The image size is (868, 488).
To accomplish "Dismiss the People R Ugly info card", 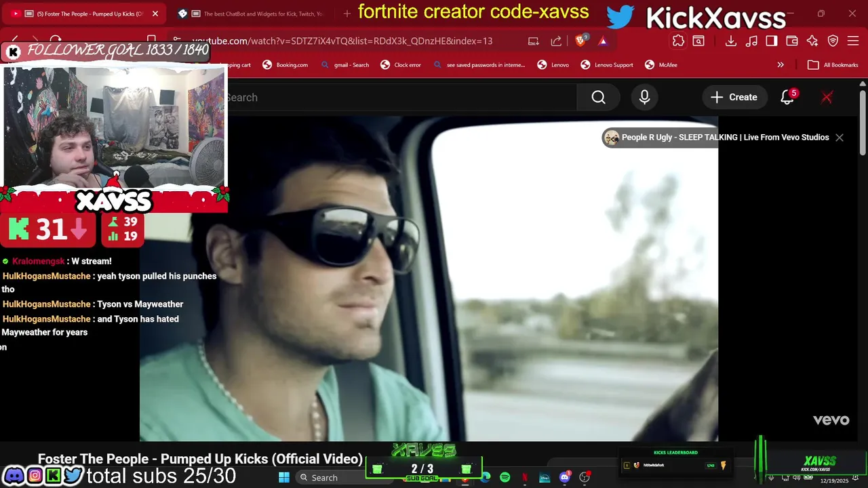I will pyautogui.click(x=840, y=138).
